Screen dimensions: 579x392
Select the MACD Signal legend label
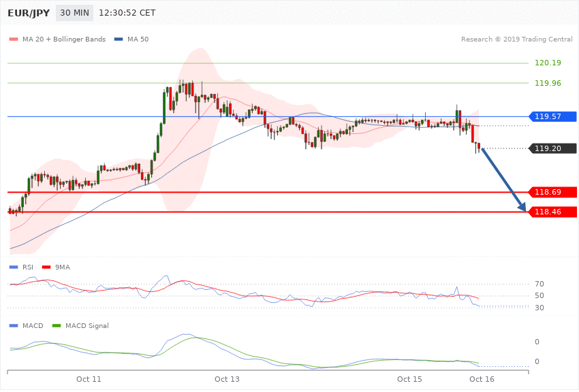[87, 325]
